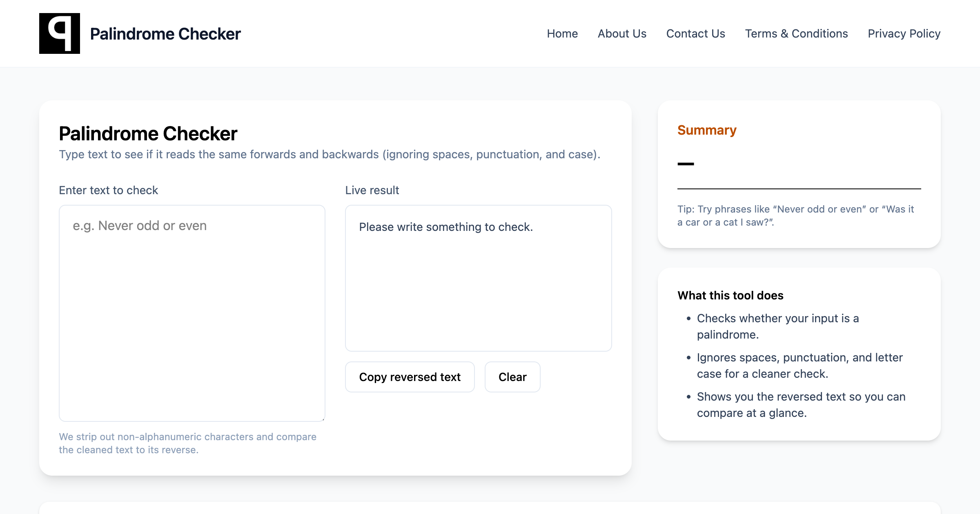Click the Live result output box
This screenshot has width=980, height=514.
478,278
